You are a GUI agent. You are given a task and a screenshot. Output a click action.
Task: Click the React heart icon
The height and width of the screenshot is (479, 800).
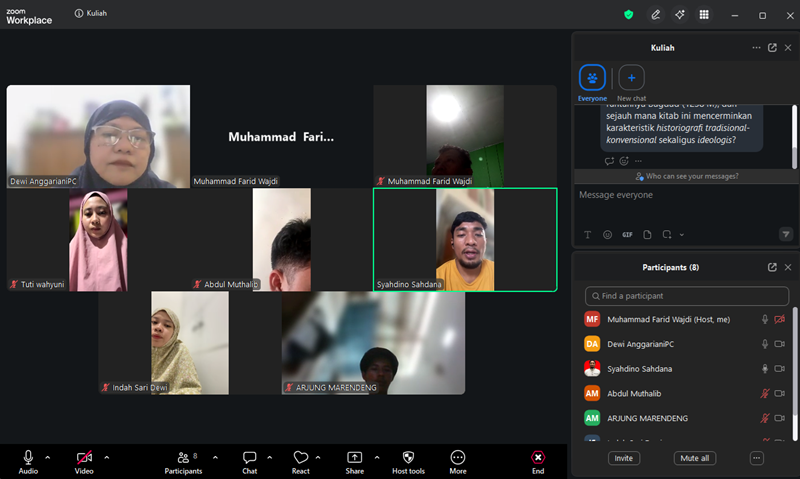point(301,458)
